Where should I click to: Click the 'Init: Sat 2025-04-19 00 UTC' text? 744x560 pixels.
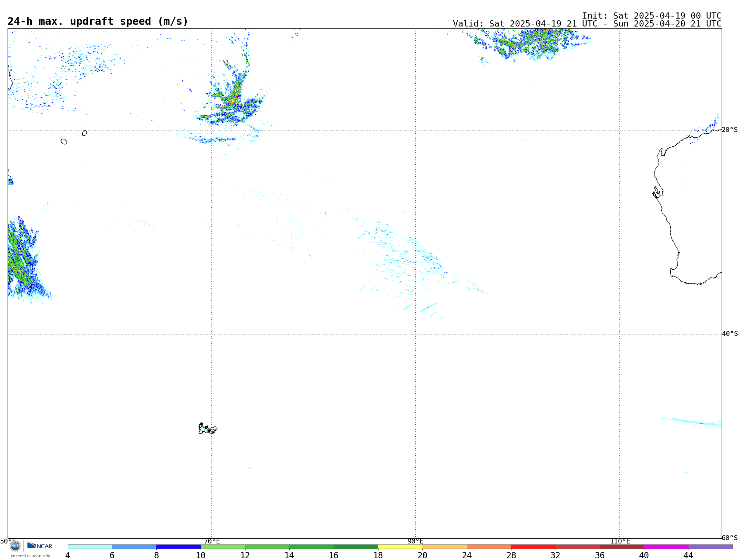[x=652, y=16]
